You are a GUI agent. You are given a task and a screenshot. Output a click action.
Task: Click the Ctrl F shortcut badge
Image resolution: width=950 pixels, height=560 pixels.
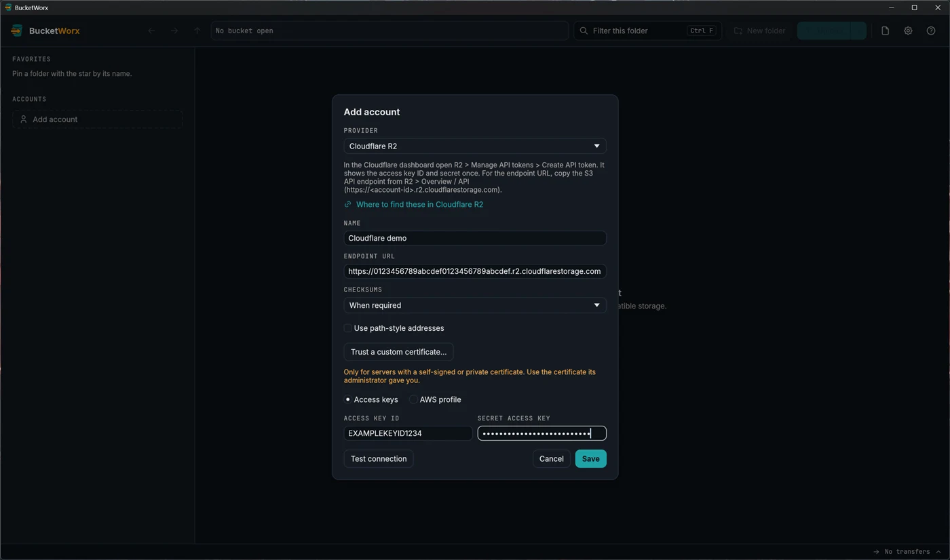pos(701,31)
